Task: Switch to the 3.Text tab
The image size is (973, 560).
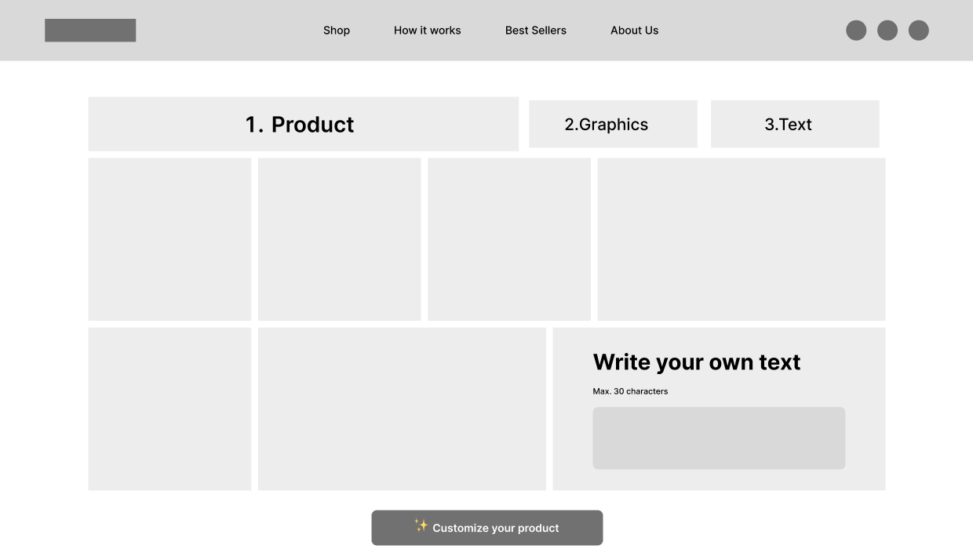Action: pos(795,124)
